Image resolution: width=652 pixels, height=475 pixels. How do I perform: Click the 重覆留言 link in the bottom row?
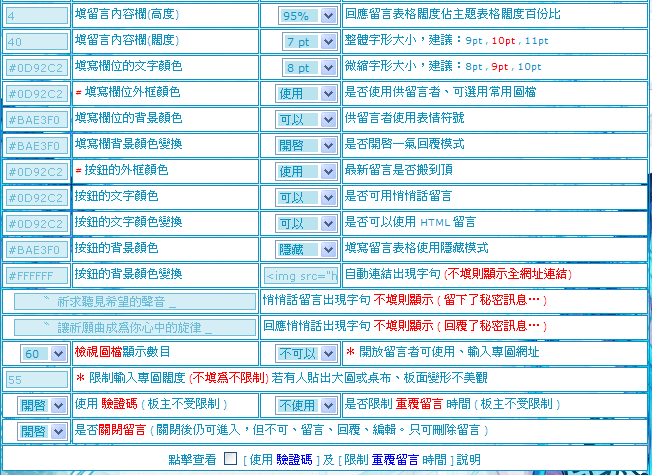click(395, 460)
